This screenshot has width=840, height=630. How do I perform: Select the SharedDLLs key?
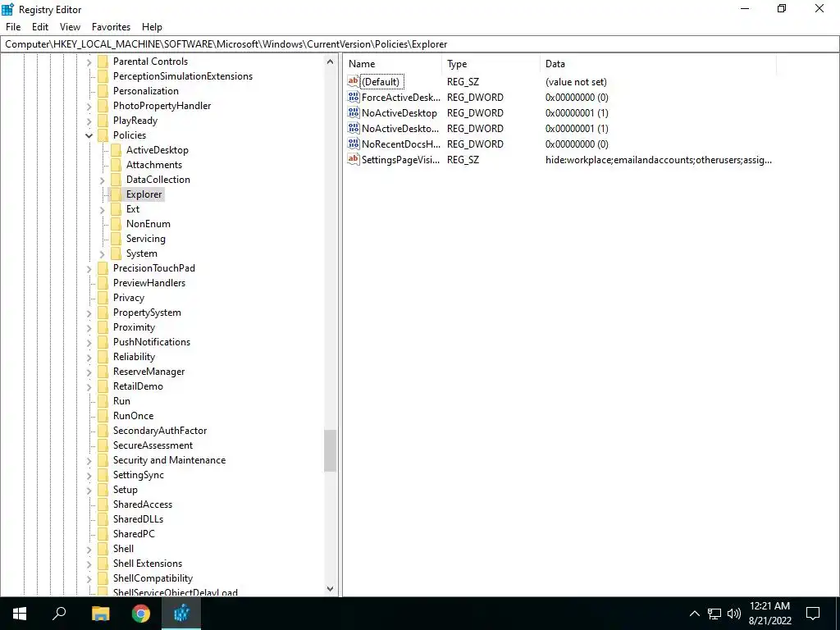point(138,519)
